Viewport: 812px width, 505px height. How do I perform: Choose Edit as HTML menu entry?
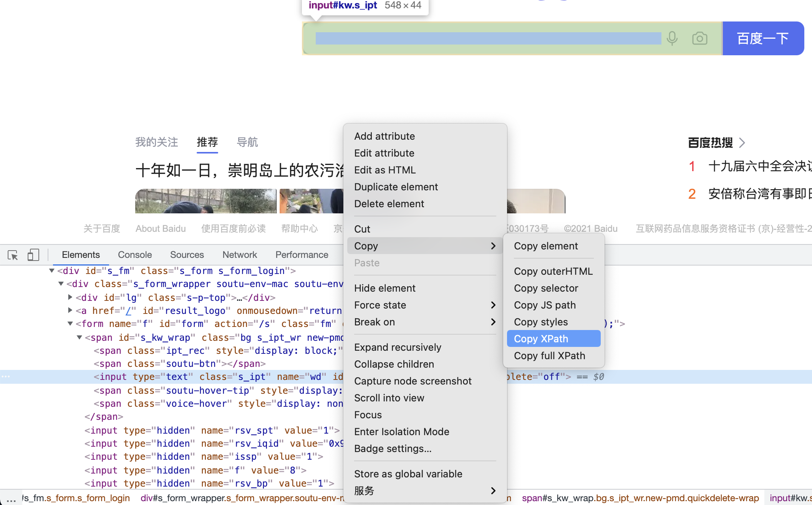pyautogui.click(x=385, y=170)
